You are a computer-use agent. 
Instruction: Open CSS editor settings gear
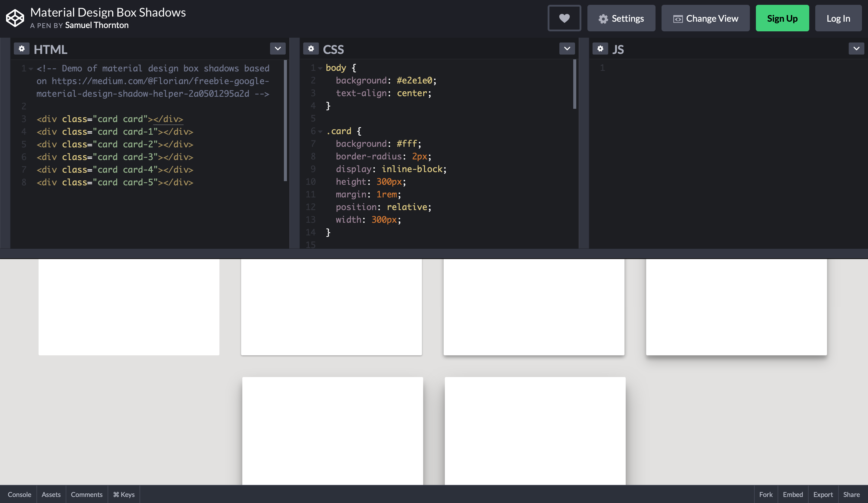311,49
